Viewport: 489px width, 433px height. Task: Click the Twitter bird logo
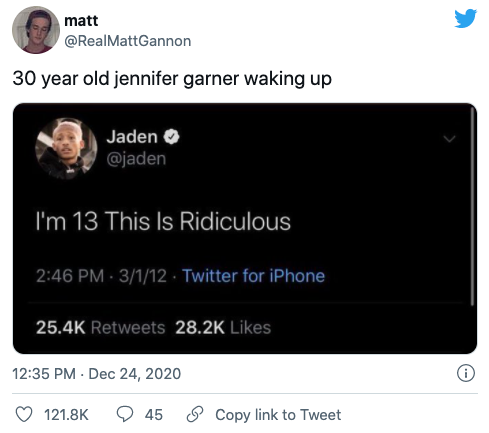point(465,18)
